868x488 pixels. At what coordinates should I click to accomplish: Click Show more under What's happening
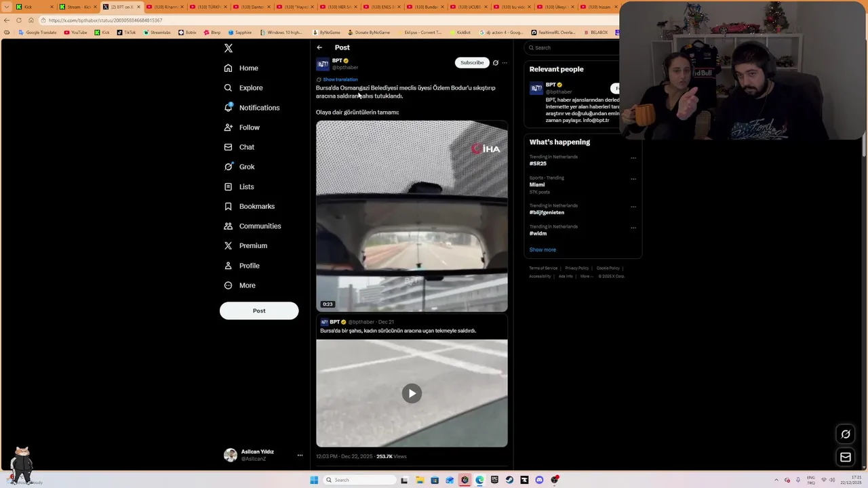(542, 249)
